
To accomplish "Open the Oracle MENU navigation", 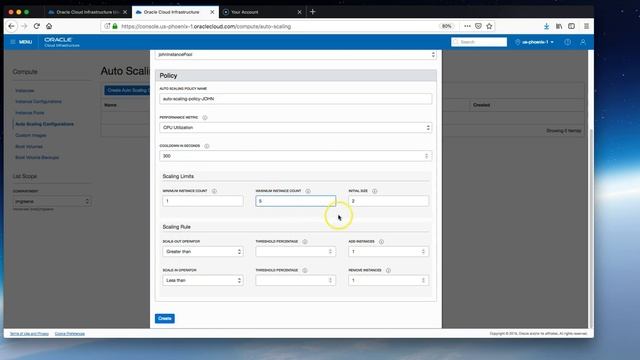I will tap(21, 42).
